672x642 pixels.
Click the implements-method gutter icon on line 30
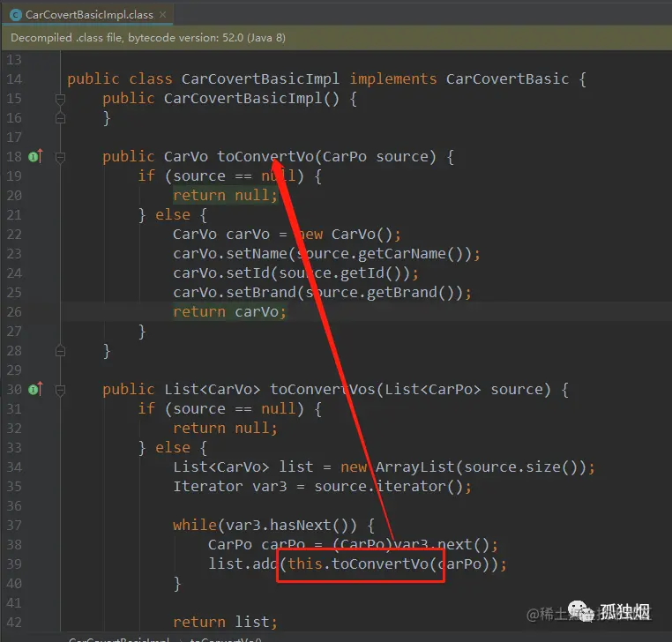coord(35,389)
